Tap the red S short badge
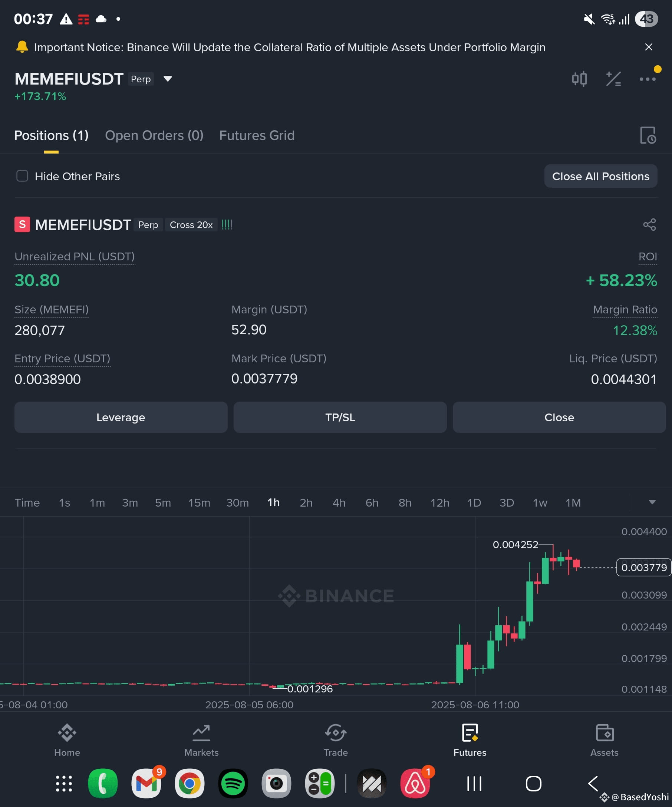 (22, 224)
